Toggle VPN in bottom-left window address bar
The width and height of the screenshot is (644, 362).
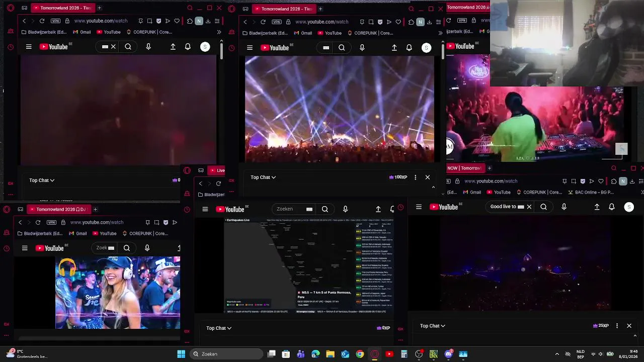click(x=51, y=222)
